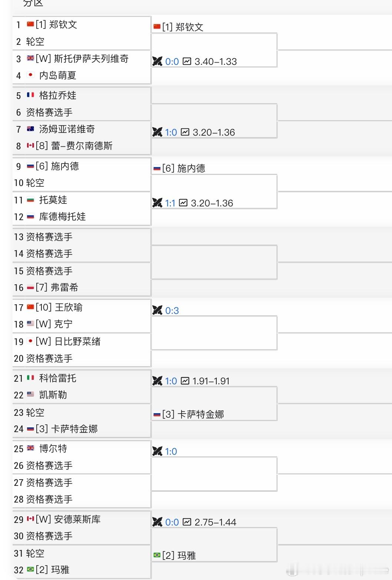
Task: Select player [1] 郑钦文 in row 1
Action: point(57,25)
